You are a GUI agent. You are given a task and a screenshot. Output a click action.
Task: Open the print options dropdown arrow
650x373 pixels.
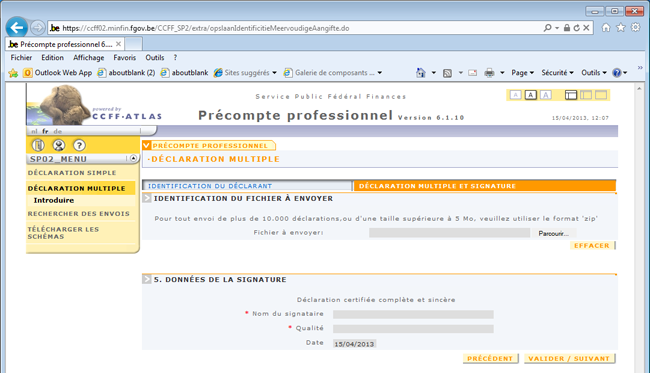click(x=502, y=73)
